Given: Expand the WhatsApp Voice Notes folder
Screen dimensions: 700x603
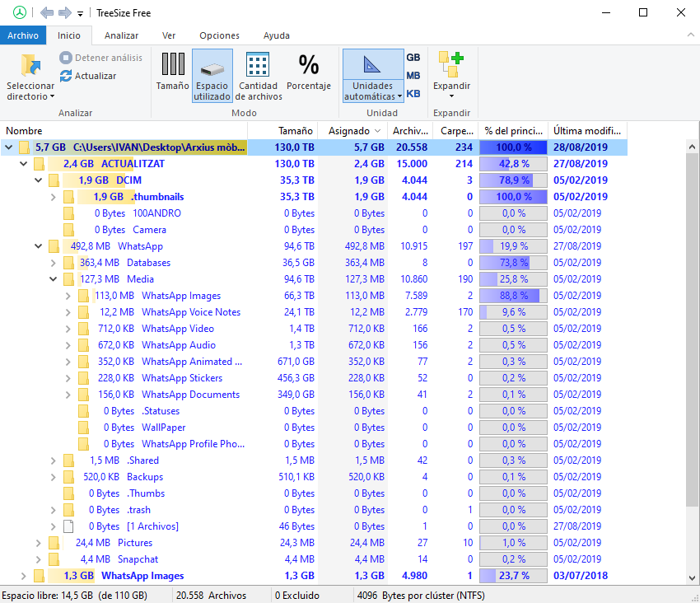Looking at the screenshot, I should point(68,312).
